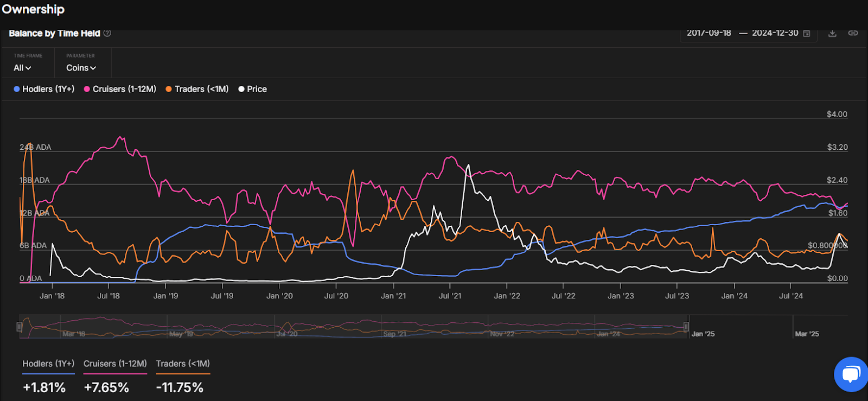Edit end date 2024-12-30
The image size is (868, 401).
[x=775, y=33]
